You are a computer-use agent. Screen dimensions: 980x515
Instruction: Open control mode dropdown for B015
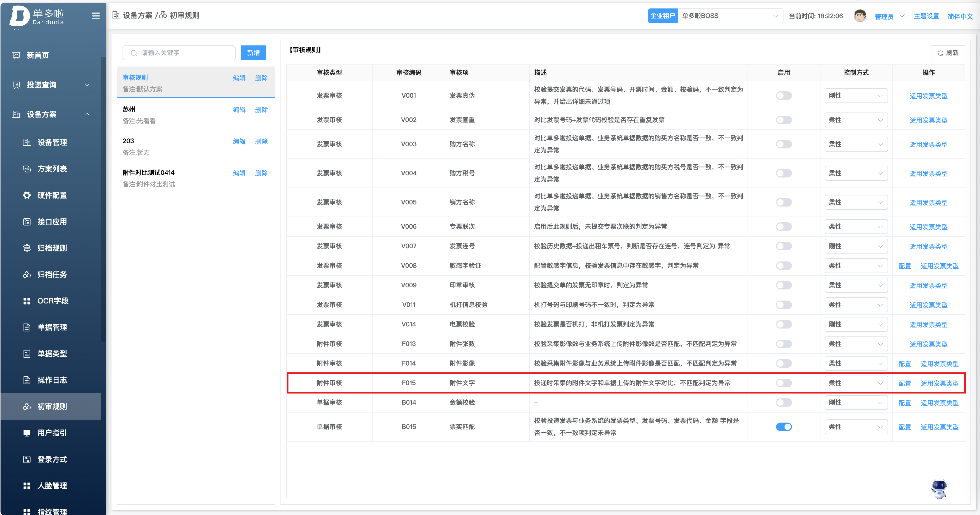pyautogui.click(x=856, y=427)
